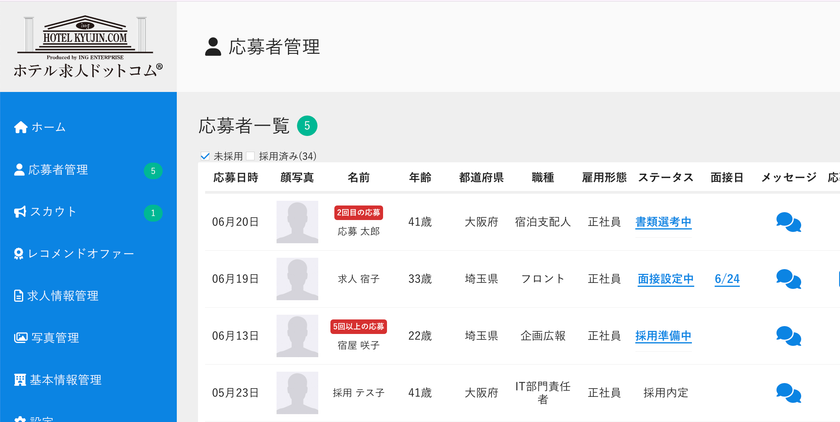Open レコメンドオファー in the sidebar

[x=74, y=253]
